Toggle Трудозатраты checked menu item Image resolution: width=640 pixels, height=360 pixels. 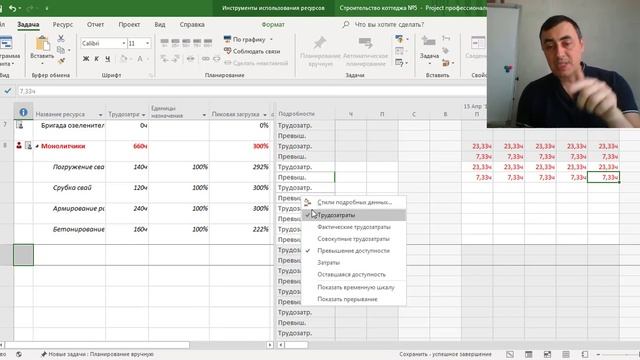pyautogui.click(x=354, y=215)
